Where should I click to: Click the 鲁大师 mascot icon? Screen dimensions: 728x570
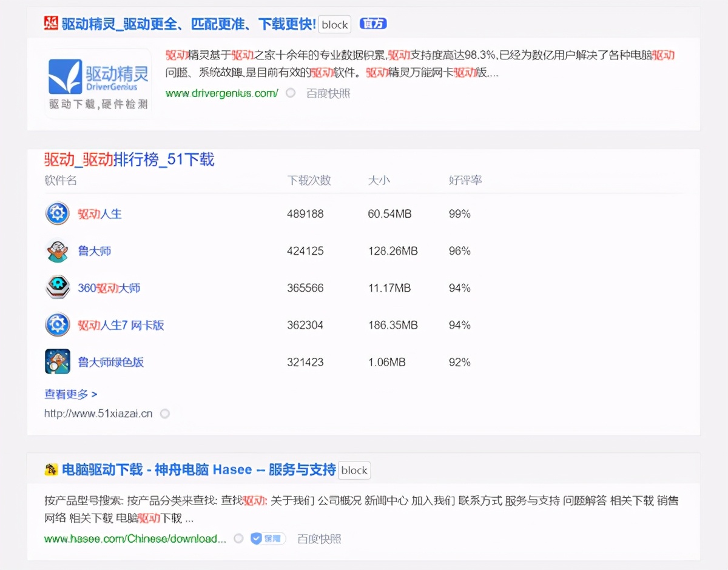[58, 250]
